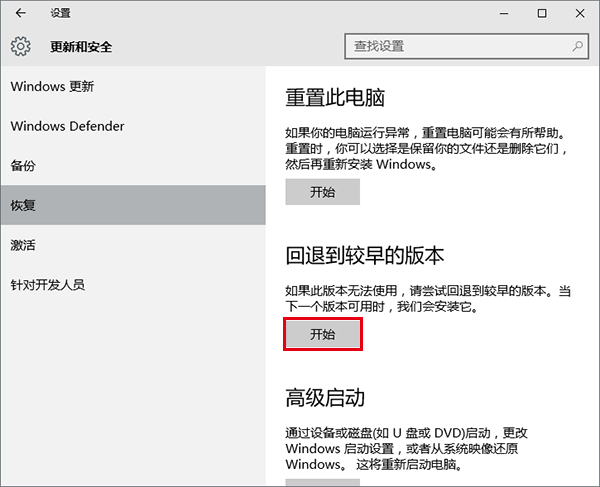Screen dimensions: 600x487
Task: Minimize the settings window
Action: pos(504,13)
